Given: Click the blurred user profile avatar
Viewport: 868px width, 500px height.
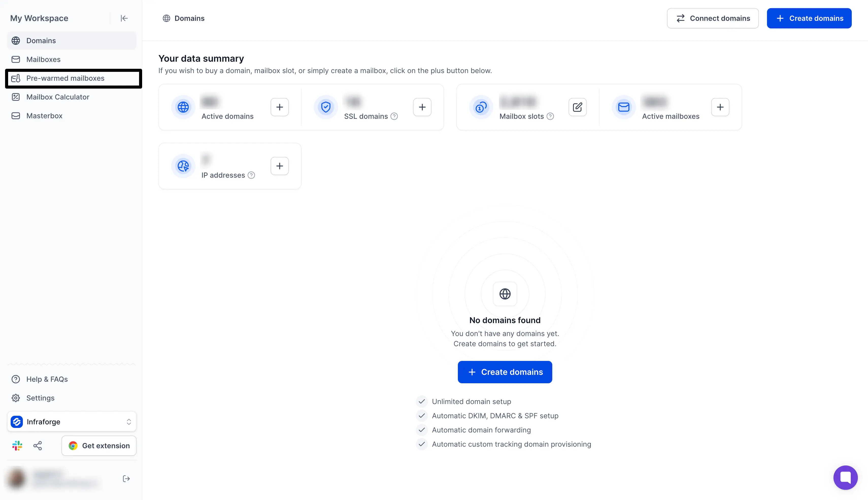Looking at the screenshot, I should click(x=16, y=478).
